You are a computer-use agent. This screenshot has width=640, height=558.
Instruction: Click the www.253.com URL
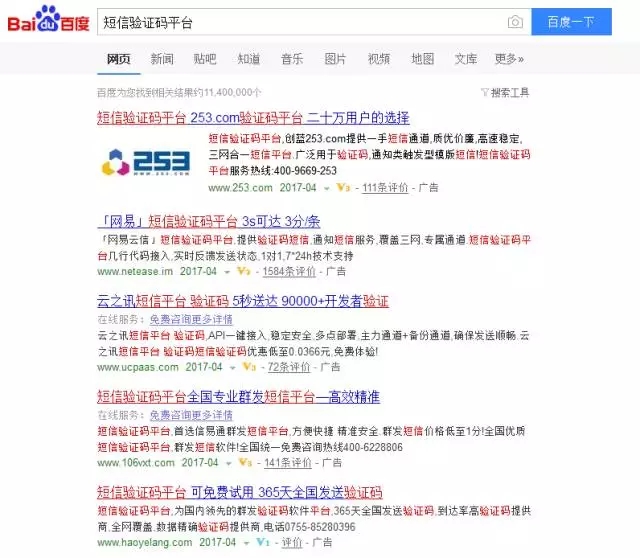(x=240, y=188)
